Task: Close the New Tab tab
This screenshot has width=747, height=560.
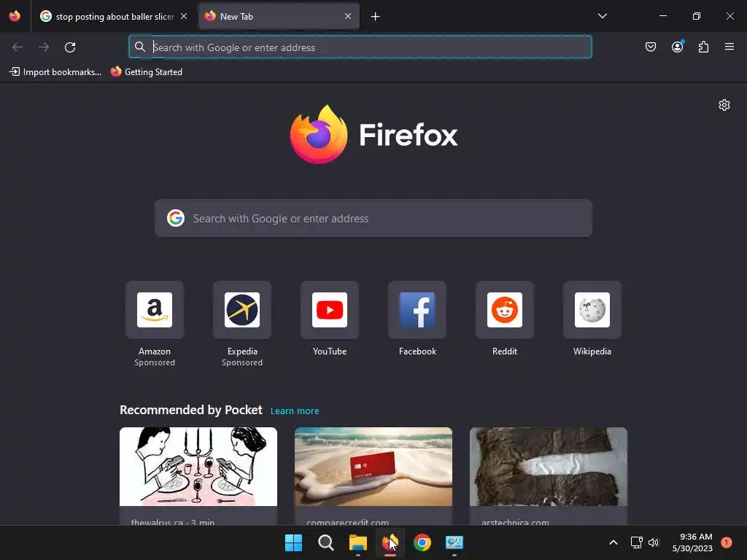Action: coord(348,16)
